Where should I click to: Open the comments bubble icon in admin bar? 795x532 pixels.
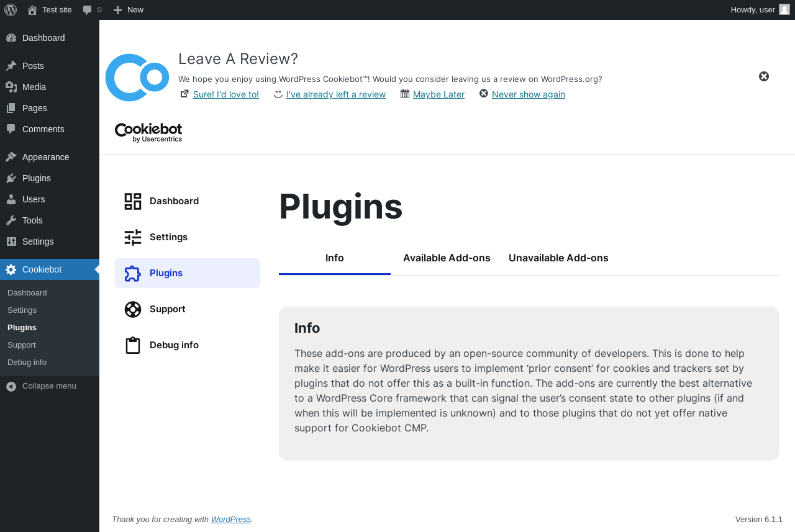88,10
